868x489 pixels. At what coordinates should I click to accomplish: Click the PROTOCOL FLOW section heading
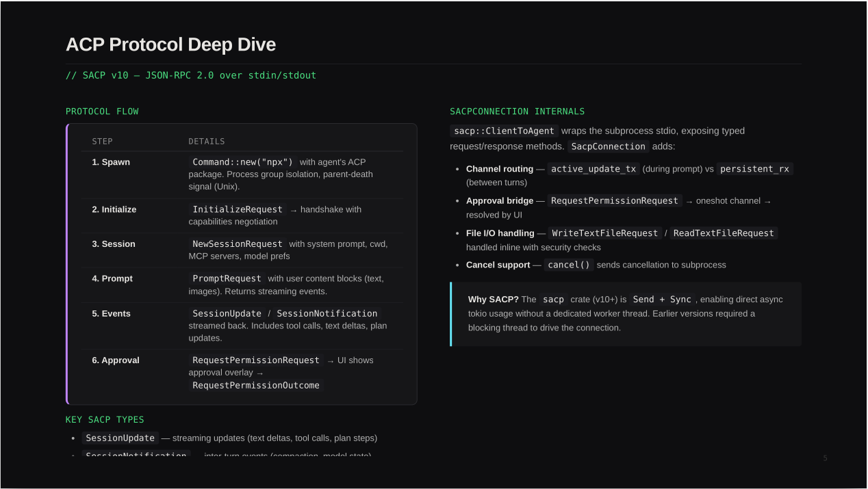click(x=102, y=111)
